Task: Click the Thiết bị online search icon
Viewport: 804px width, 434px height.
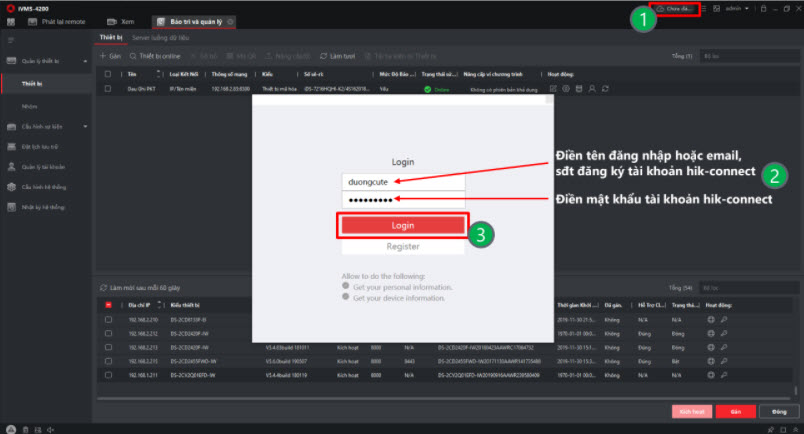Action: tap(132, 56)
